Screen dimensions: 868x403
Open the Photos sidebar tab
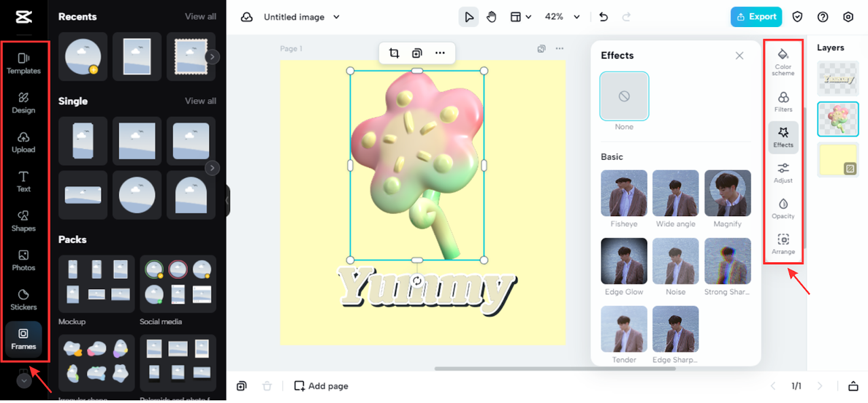24,260
